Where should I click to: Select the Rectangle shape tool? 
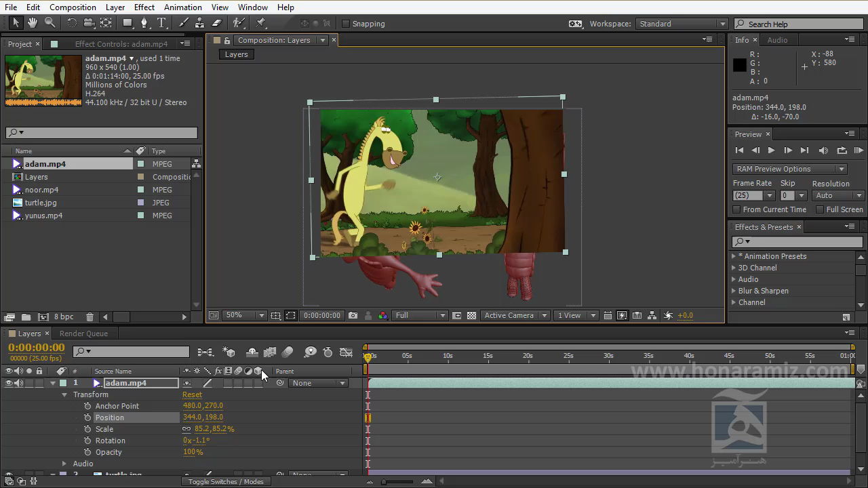tap(127, 23)
